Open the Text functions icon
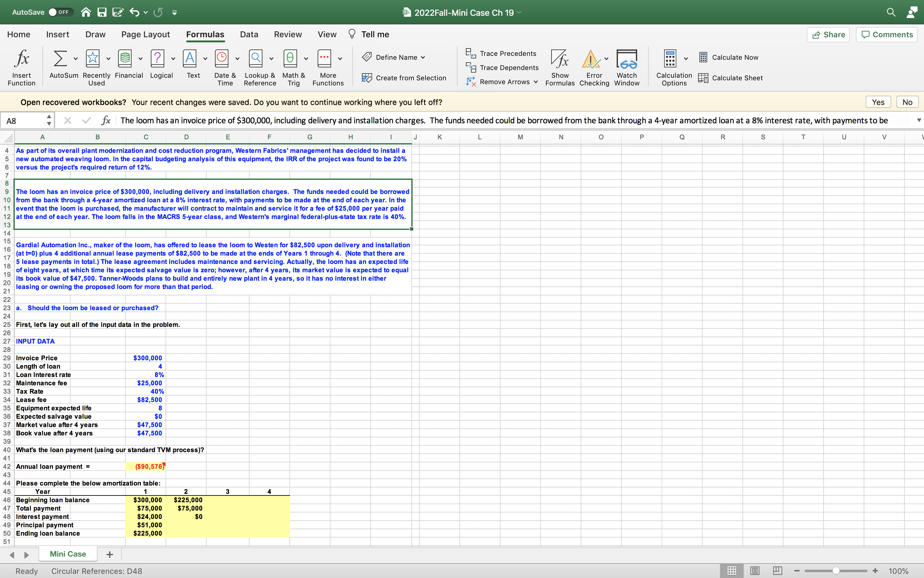This screenshot has width=924, height=578. (x=190, y=58)
